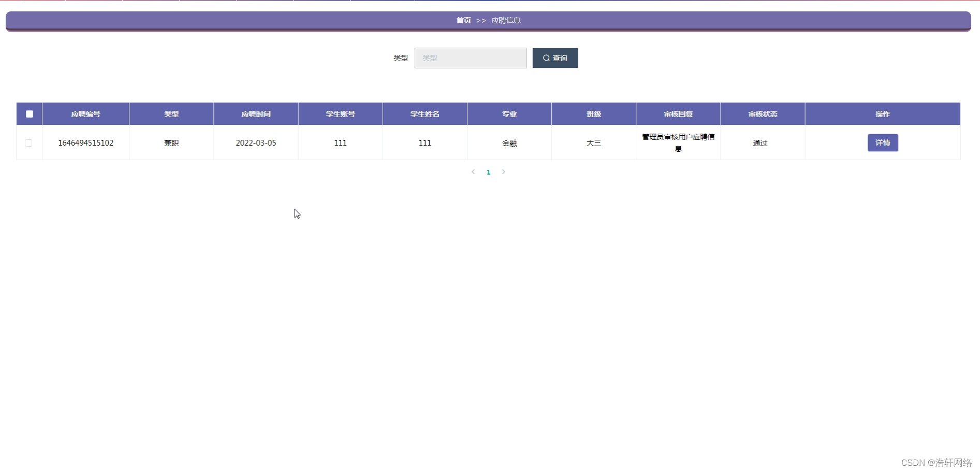Click the right chevron to go to next page

click(x=503, y=171)
